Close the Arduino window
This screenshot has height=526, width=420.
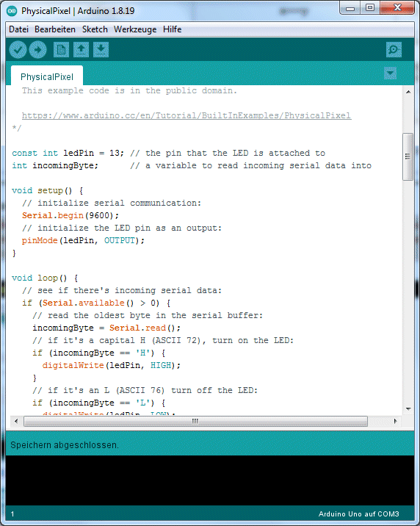tap(397, 8)
